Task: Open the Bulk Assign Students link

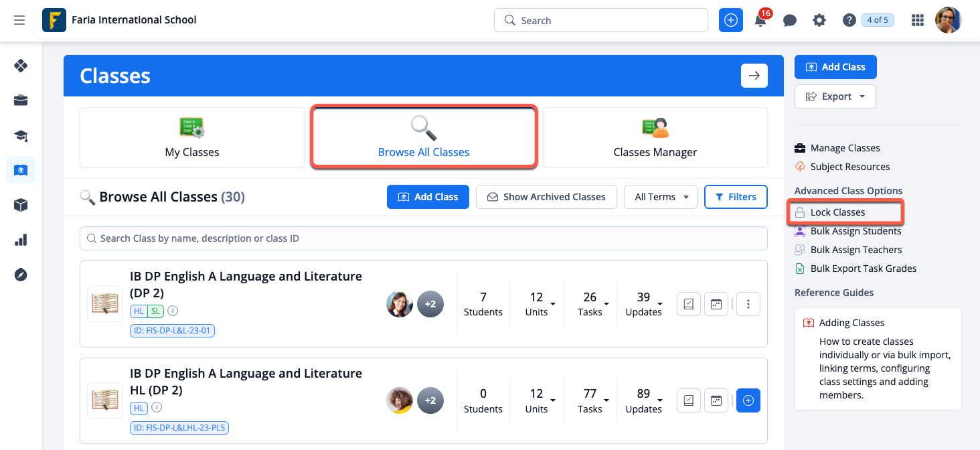Action: click(855, 231)
